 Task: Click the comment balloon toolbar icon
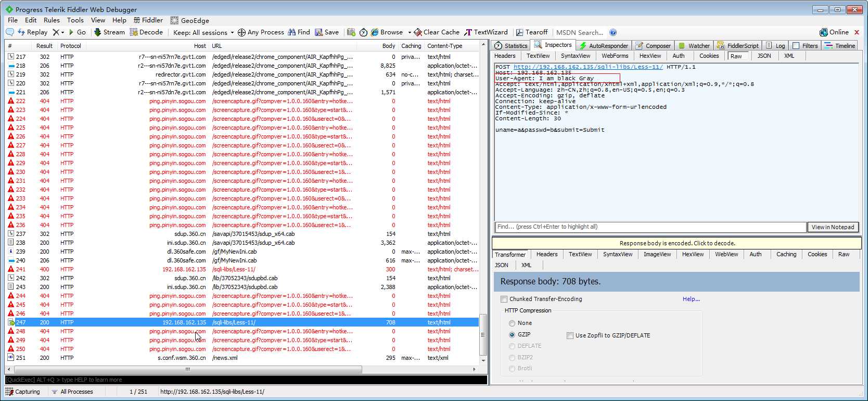10,32
